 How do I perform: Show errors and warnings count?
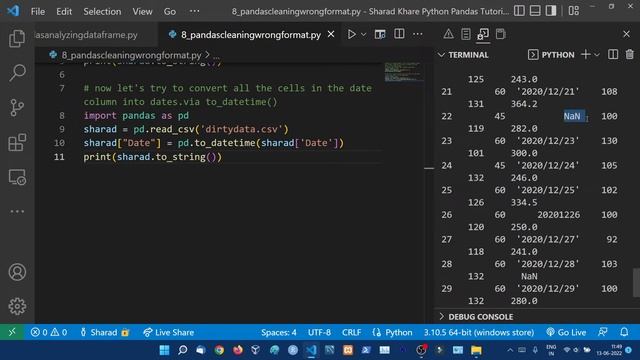(49, 332)
